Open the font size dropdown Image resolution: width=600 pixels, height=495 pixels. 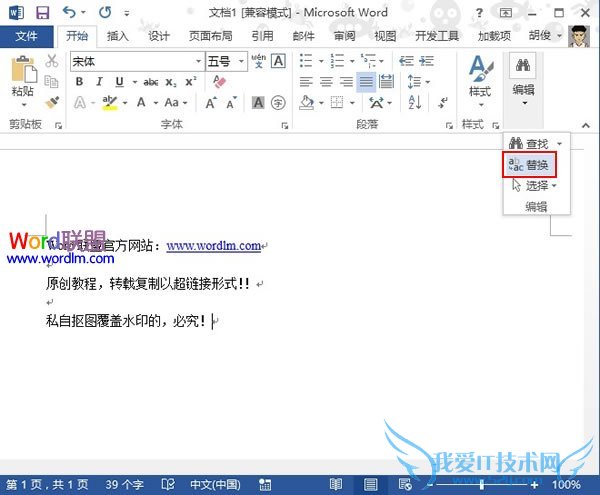click(241, 61)
